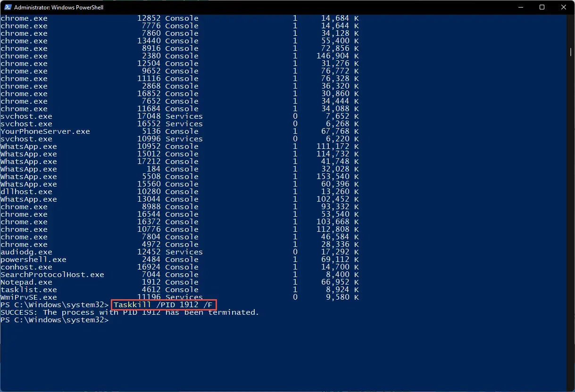Select the audiodg.exe process name
The width and height of the screenshot is (575, 392).
pos(26,252)
